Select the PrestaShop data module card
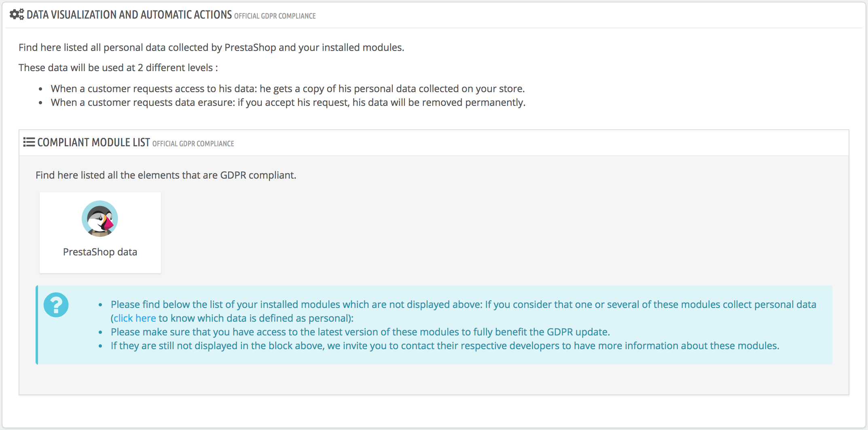Screen dimensions: 868x430 click(100, 233)
